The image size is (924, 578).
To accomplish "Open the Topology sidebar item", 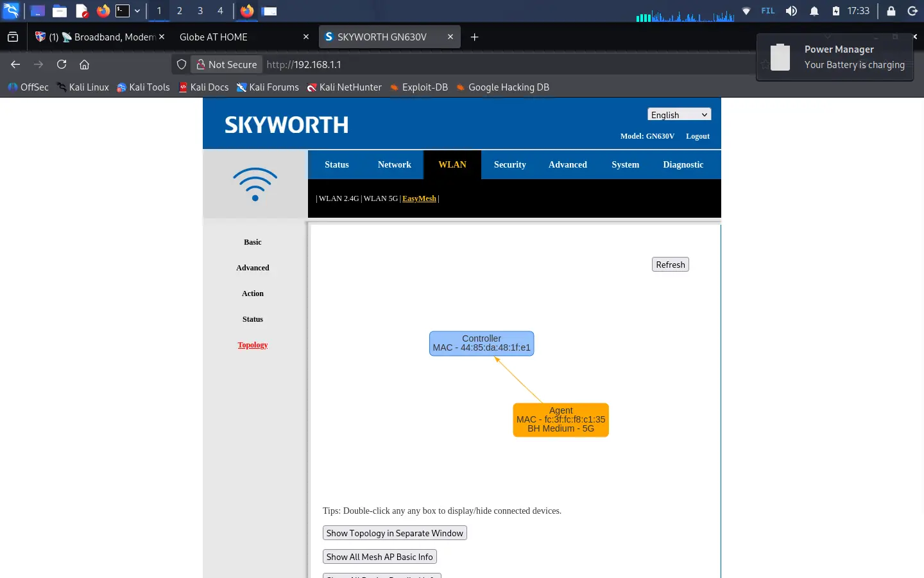I will pos(253,345).
